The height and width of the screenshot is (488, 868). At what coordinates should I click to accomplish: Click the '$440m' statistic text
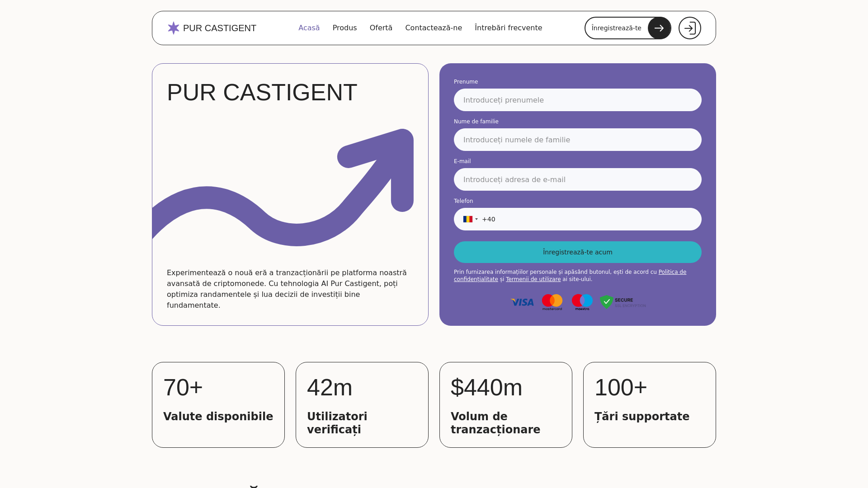pos(486,388)
